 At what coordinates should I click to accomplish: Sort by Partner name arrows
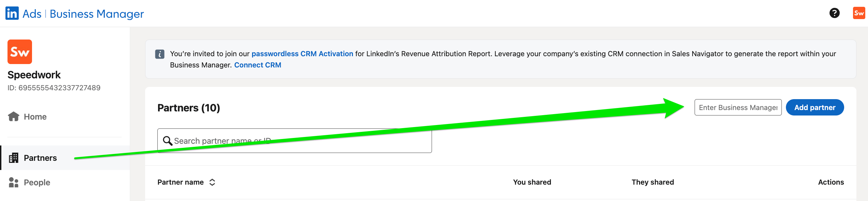(212, 182)
